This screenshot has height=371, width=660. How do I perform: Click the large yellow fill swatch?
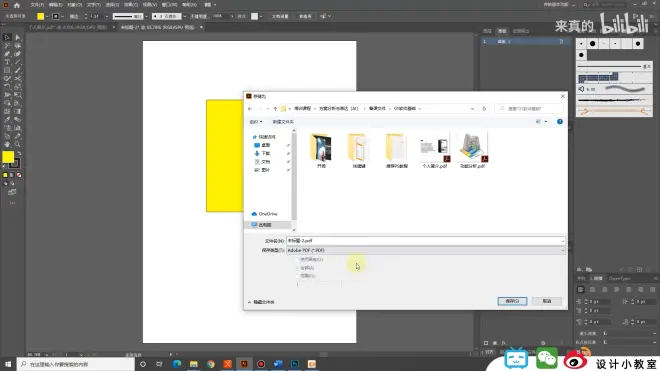pyautogui.click(x=8, y=157)
